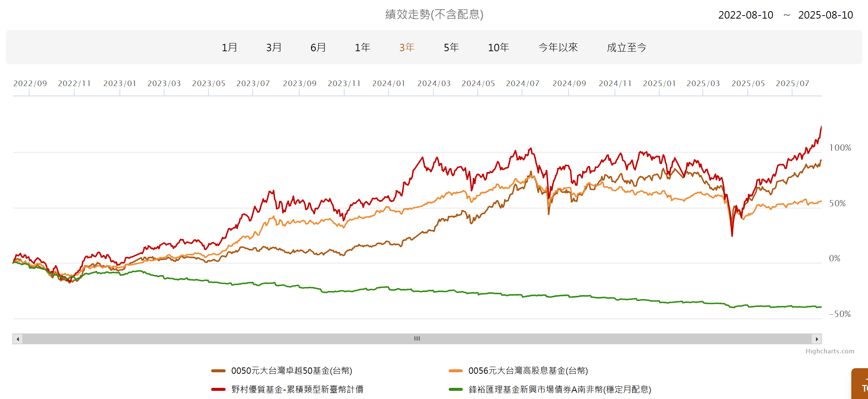Choose 今年以來 year-to-date view
Image resolution: width=868 pixels, height=399 pixels.
(558, 48)
